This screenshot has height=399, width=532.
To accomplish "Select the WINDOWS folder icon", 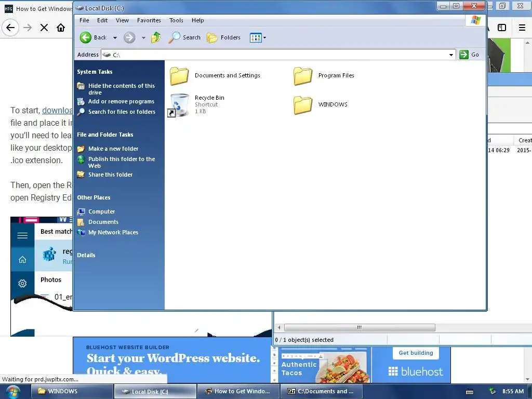I will click(x=303, y=104).
